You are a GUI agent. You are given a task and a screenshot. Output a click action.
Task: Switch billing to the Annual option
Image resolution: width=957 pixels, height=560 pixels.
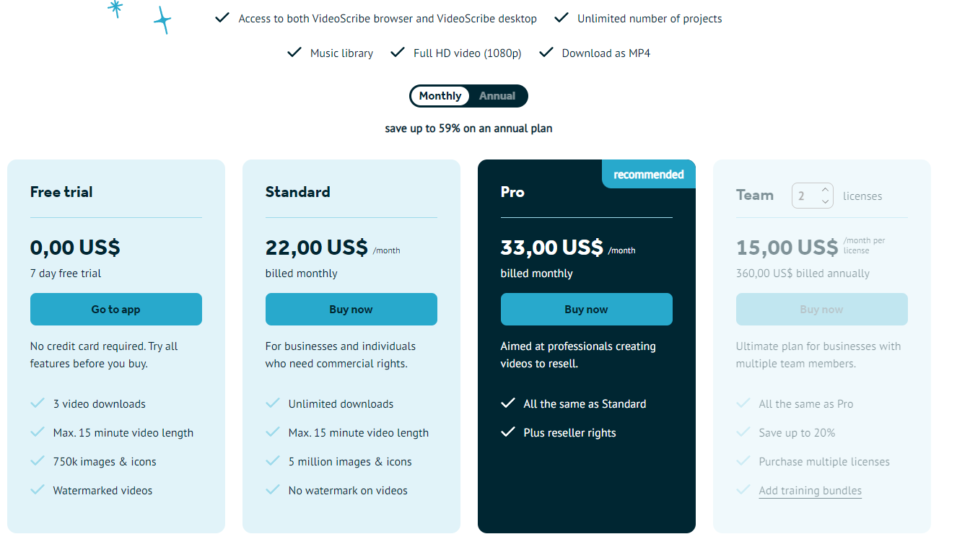click(497, 96)
